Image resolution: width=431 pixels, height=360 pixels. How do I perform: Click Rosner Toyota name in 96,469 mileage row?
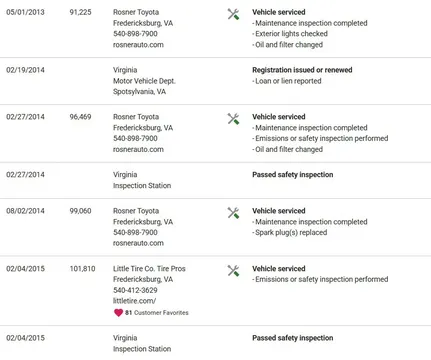pos(136,117)
